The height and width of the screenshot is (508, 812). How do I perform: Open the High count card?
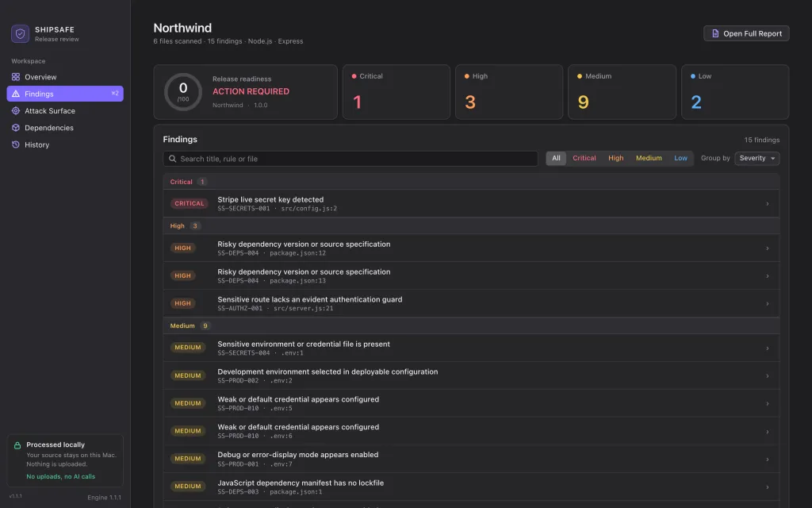[509, 92]
